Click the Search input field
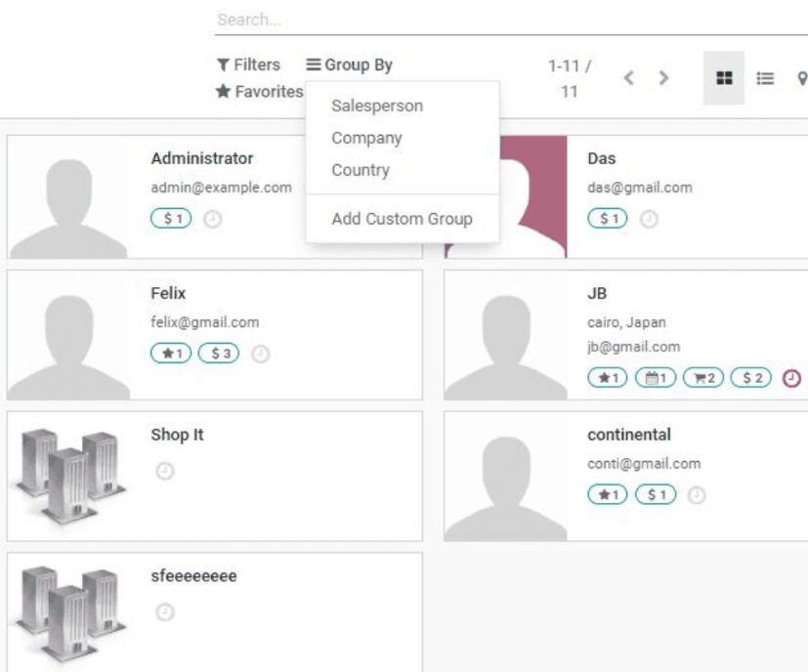The width and height of the screenshot is (808, 672). tap(511, 20)
